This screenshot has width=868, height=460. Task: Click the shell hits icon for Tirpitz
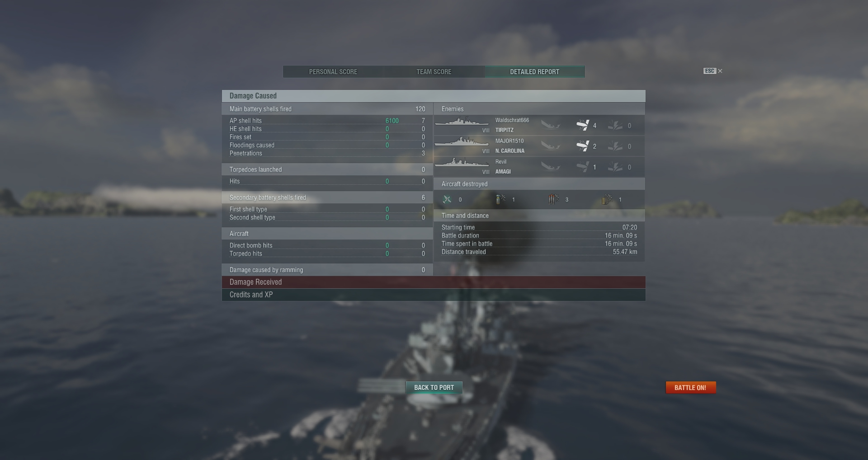(583, 125)
